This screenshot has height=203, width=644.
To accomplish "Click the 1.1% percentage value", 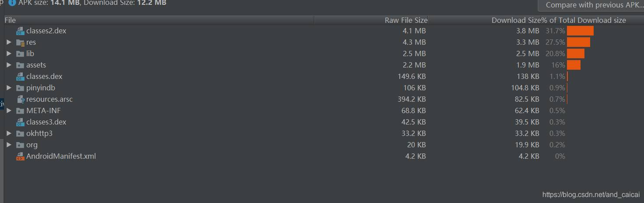I will 557,77.
